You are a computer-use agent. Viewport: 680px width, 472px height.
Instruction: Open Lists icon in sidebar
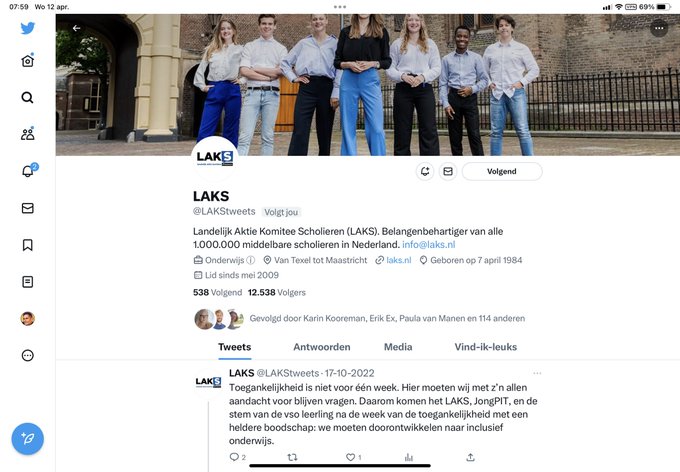(28, 282)
